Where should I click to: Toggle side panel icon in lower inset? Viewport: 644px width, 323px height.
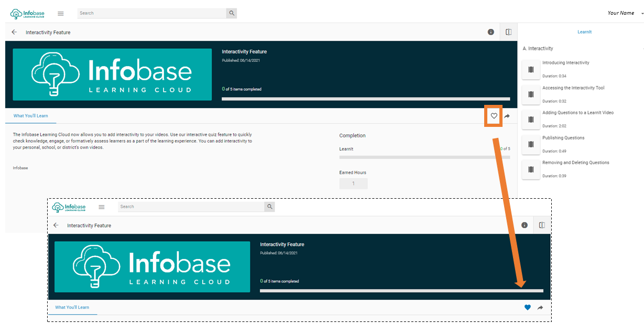(x=542, y=225)
